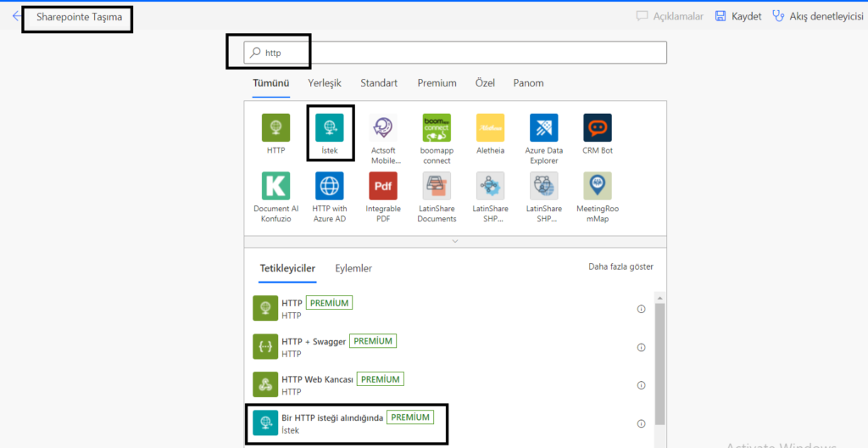The height and width of the screenshot is (448, 868).
Task: Select the MeetingRoomMap connector
Action: coord(598,186)
